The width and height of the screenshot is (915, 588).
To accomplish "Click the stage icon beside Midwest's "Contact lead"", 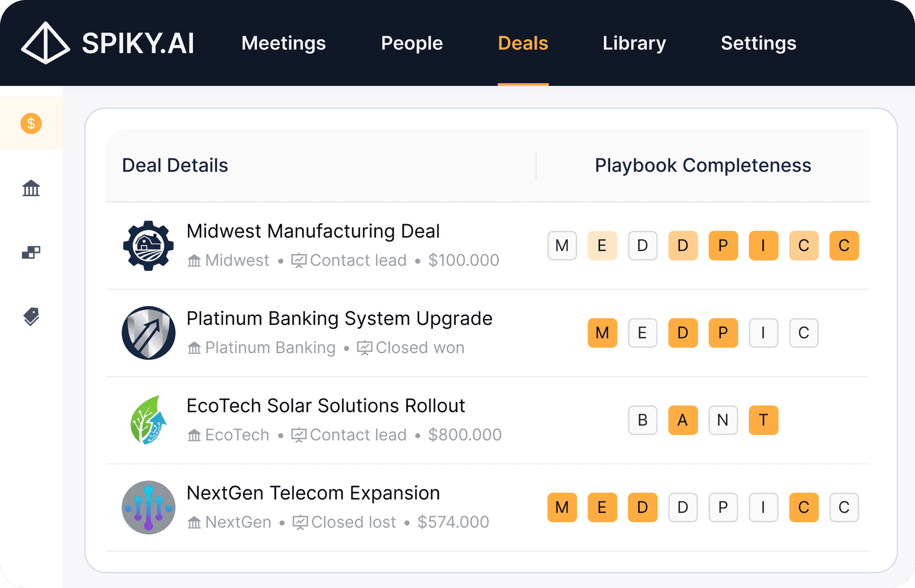I will tap(298, 260).
